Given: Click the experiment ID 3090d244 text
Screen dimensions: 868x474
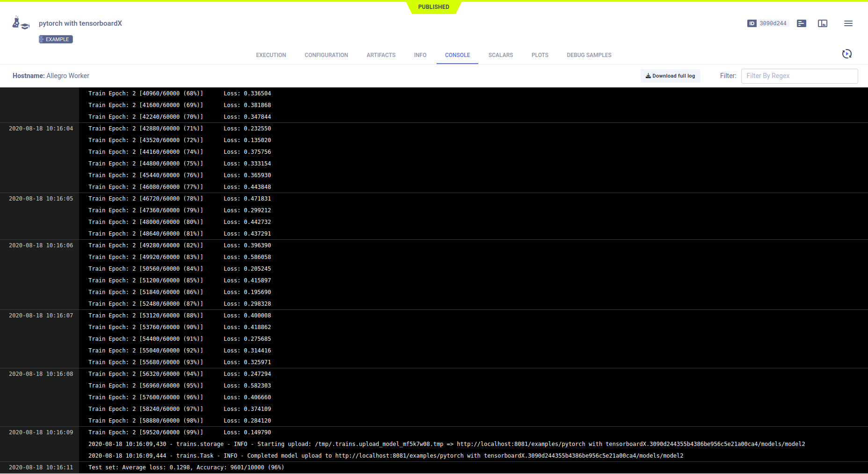Looking at the screenshot, I should 773,23.
